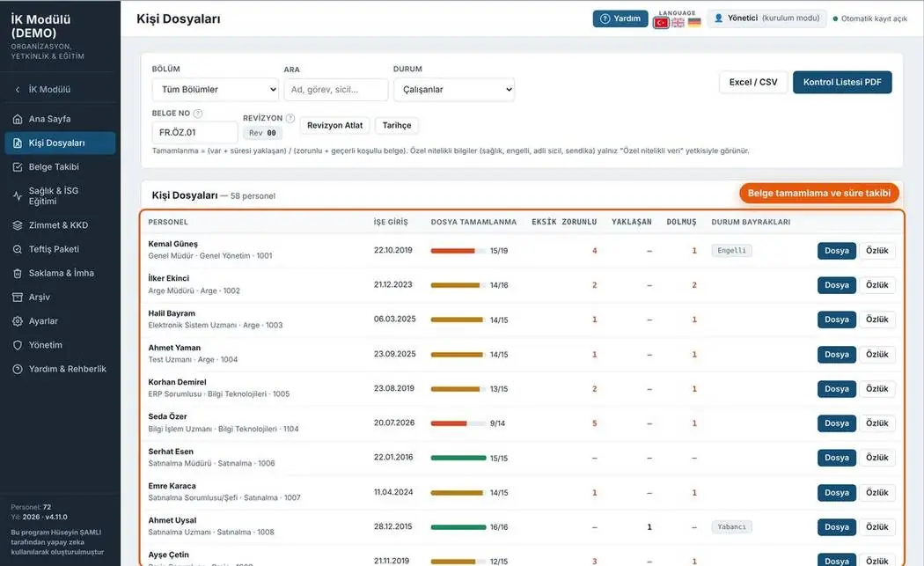Click the help icon next to BELGE NO
924x566 pixels.
tap(198, 114)
